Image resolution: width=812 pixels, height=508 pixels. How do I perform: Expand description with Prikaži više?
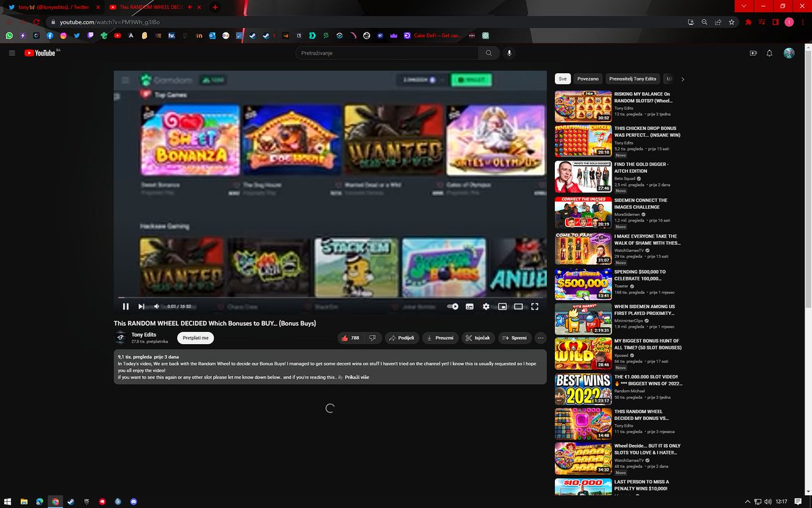tap(357, 377)
